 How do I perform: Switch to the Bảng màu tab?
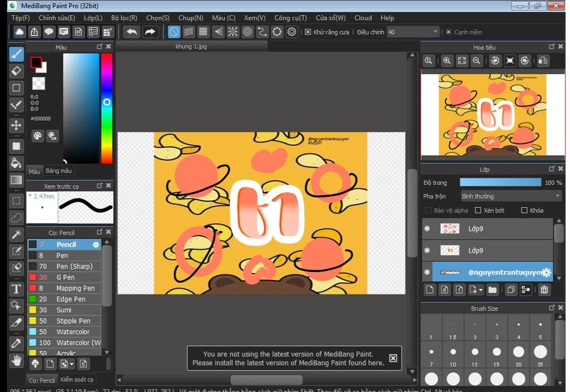pyautogui.click(x=58, y=171)
